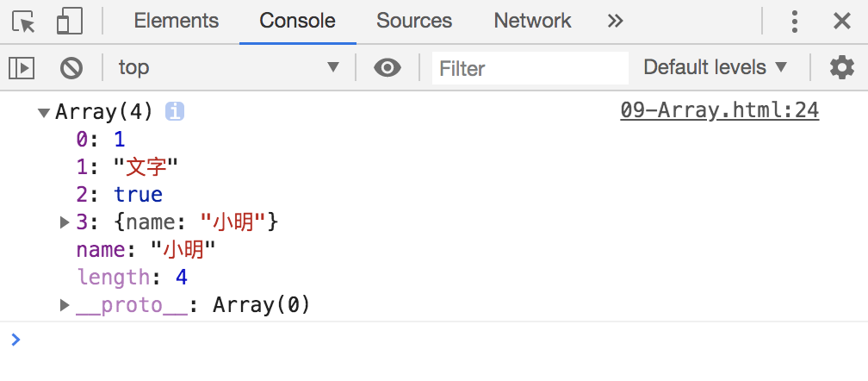Screen dimensions: 868x381
Task: Switch to the Network tab
Action: tap(532, 21)
